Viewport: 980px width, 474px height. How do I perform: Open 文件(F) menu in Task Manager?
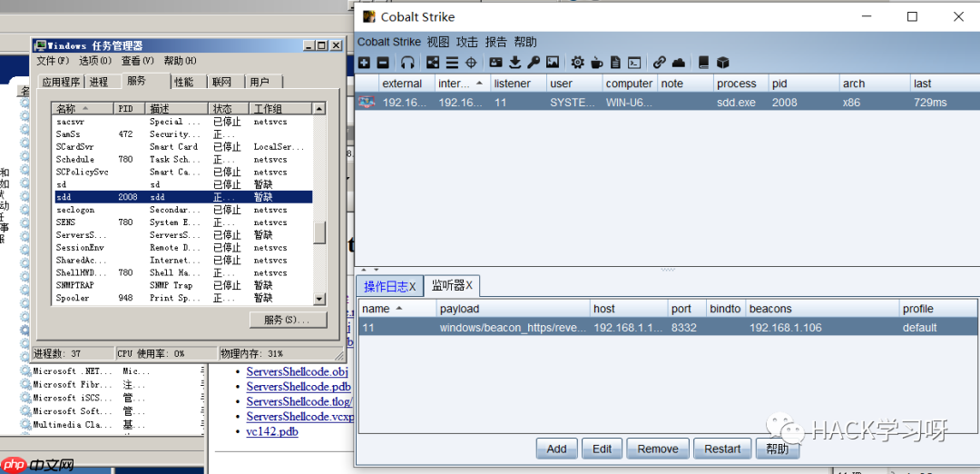pos(53,61)
